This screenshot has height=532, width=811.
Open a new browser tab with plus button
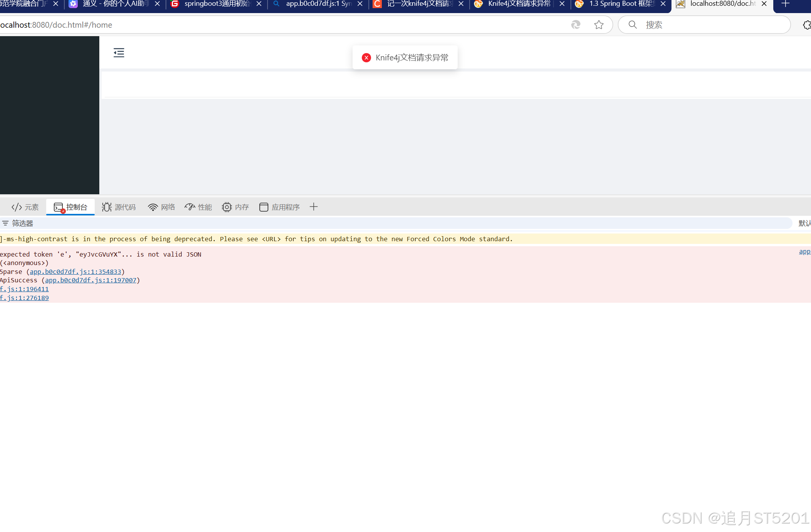786,4
